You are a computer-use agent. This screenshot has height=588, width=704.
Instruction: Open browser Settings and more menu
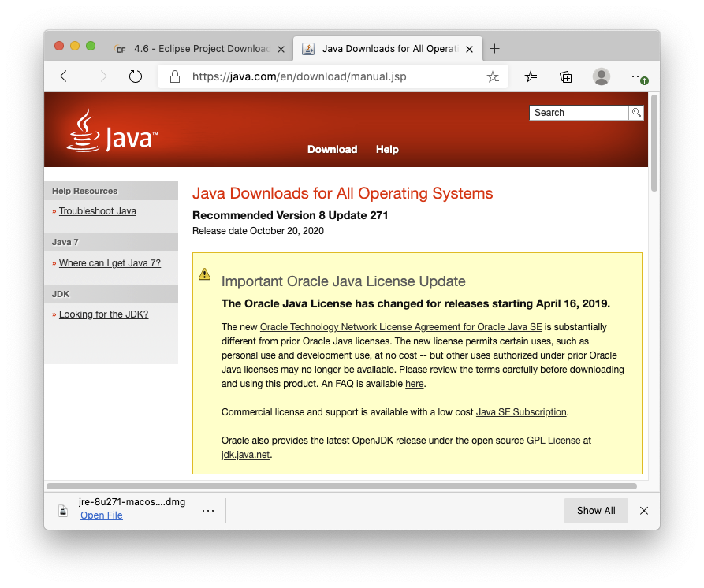coord(638,76)
